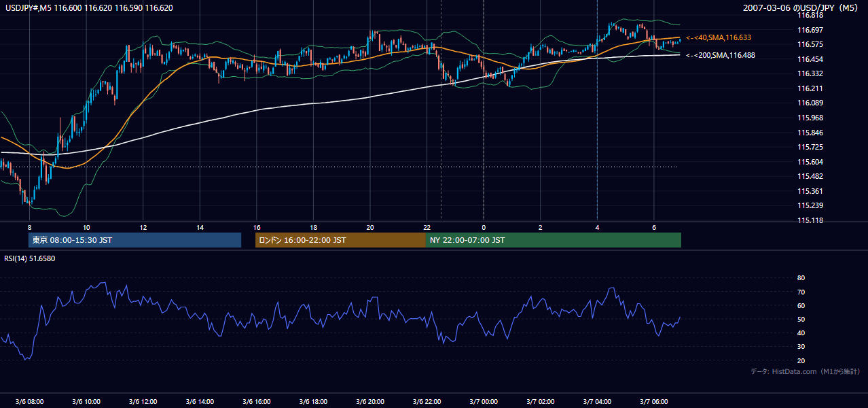Click the HistData.com data source credit
This screenshot has height=408, width=868.
[806, 371]
